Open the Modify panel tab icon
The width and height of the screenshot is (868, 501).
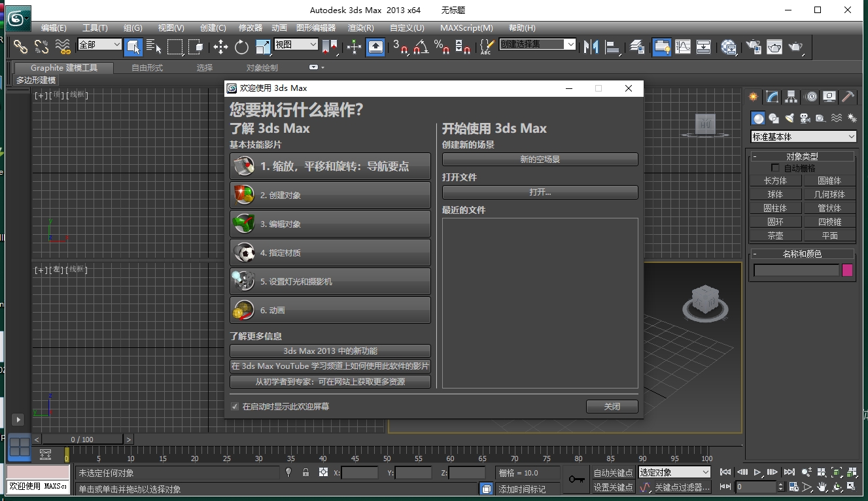pyautogui.click(x=773, y=97)
